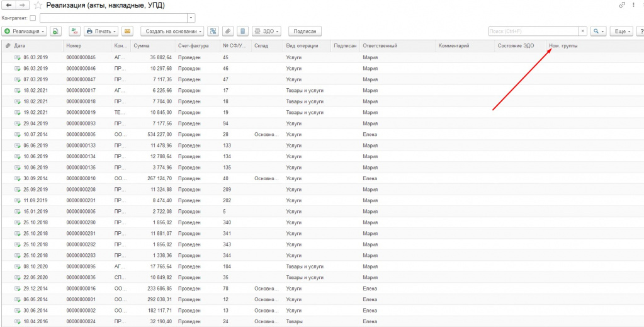Select the number cell 00000000017
Image resolution: width=644 pixels, height=327 pixels.
pos(81,90)
